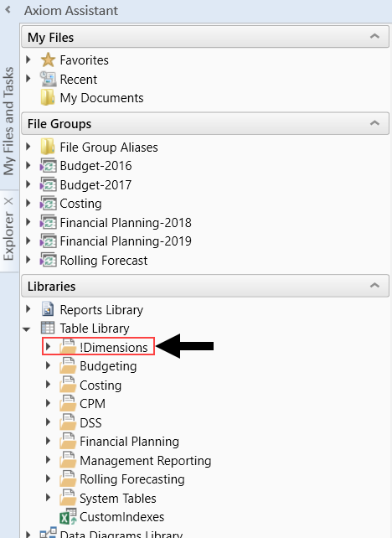Click the Financial Planning-2018 file group icon
392x538 pixels.
point(48,222)
